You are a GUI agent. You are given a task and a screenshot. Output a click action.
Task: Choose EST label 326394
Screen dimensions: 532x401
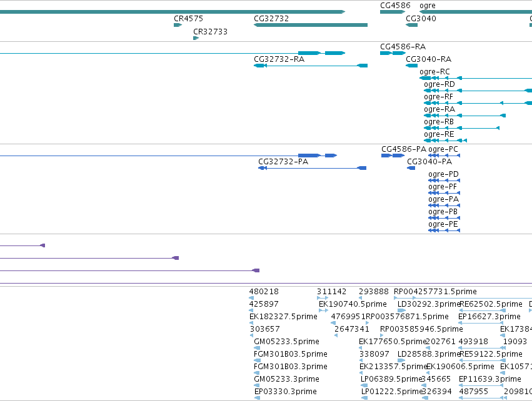[436, 392]
